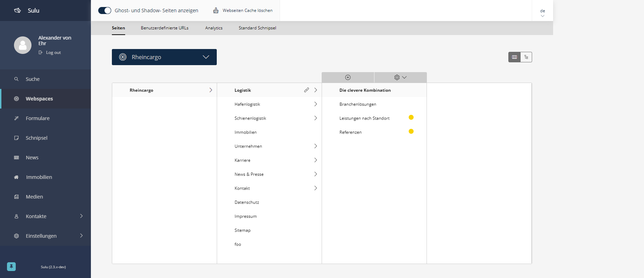Click yellow status dot beside Referenzen

411,131
